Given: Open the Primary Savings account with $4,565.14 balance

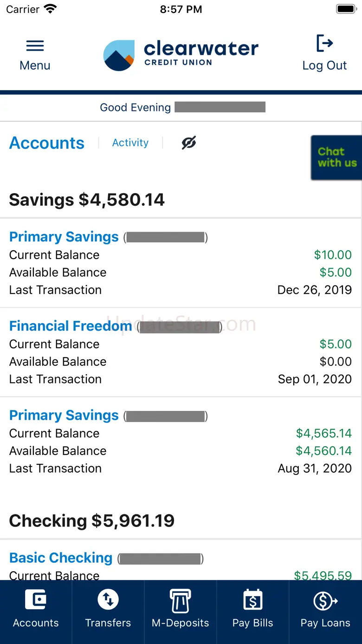Looking at the screenshot, I should [64, 415].
